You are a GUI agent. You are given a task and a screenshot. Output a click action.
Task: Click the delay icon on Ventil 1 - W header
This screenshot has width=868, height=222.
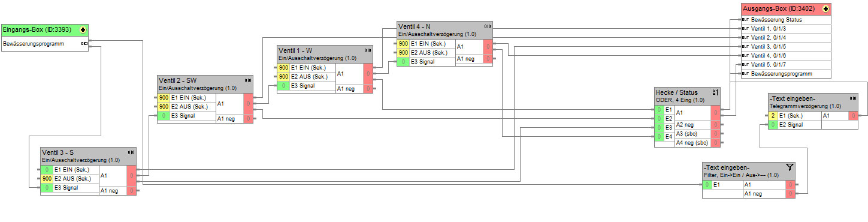(368, 50)
